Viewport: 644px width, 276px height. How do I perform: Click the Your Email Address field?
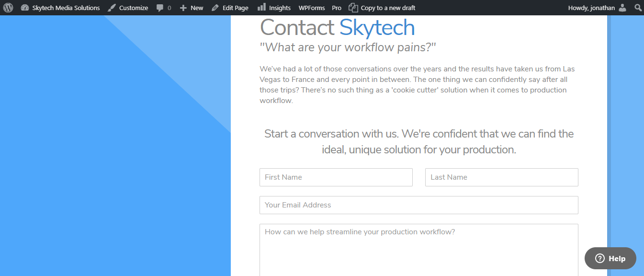click(x=419, y=205)
